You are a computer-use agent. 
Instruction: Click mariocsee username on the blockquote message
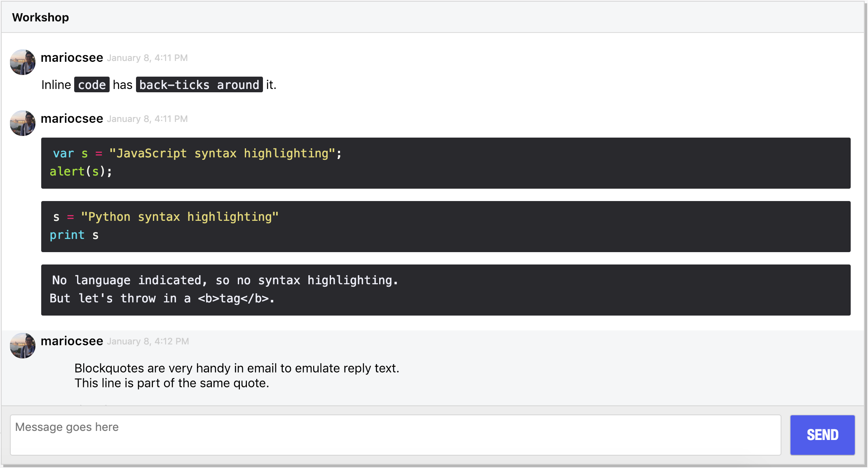(x=72, y=341)
